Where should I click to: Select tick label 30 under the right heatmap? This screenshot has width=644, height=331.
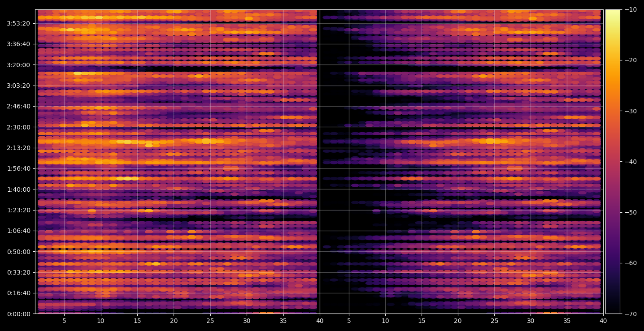(x=531, y=321)
